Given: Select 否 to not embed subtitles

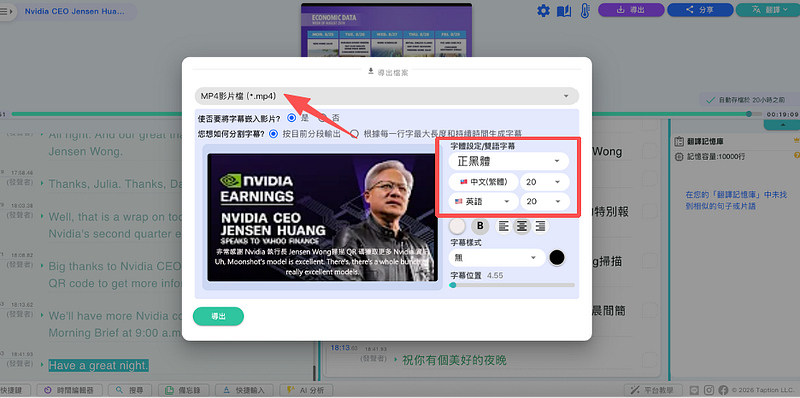Looking at the screenshot, I should 322,118.
